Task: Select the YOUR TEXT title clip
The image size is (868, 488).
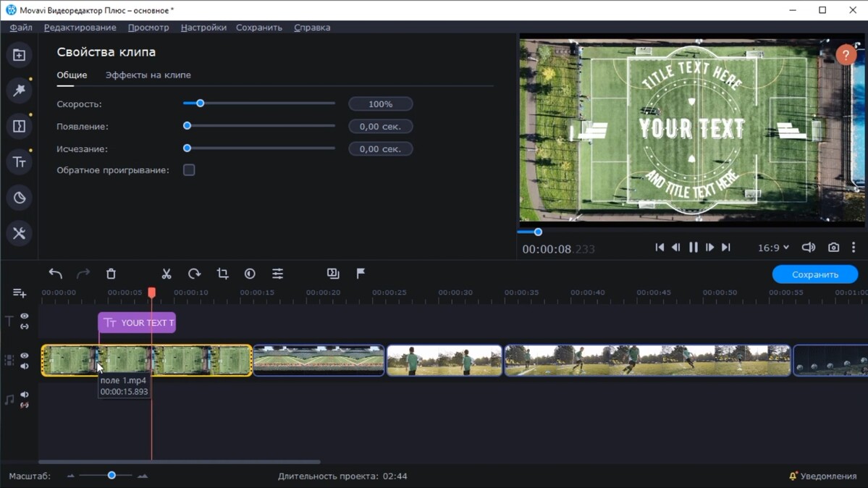Action: [137, 322]
